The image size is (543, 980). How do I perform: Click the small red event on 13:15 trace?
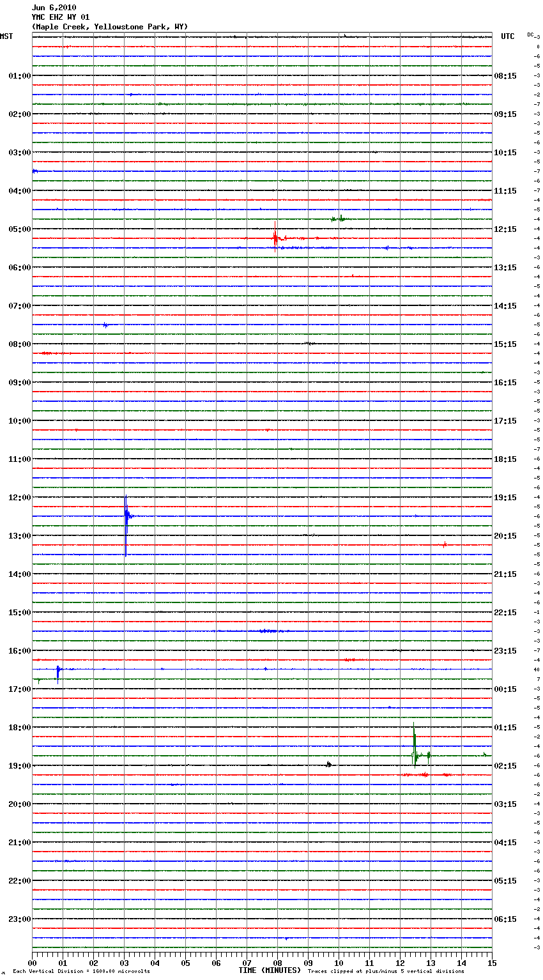tap(445, 545)
